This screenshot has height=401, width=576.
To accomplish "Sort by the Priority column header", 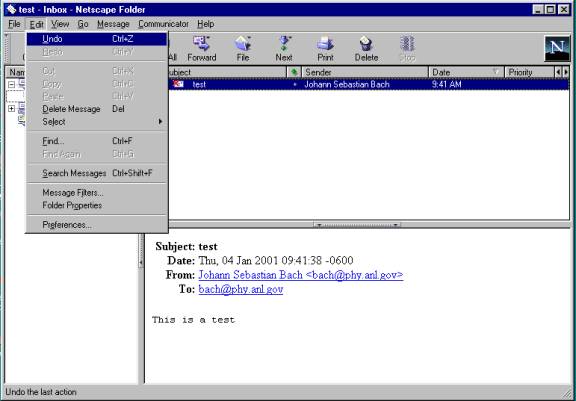I will point(529,72).
